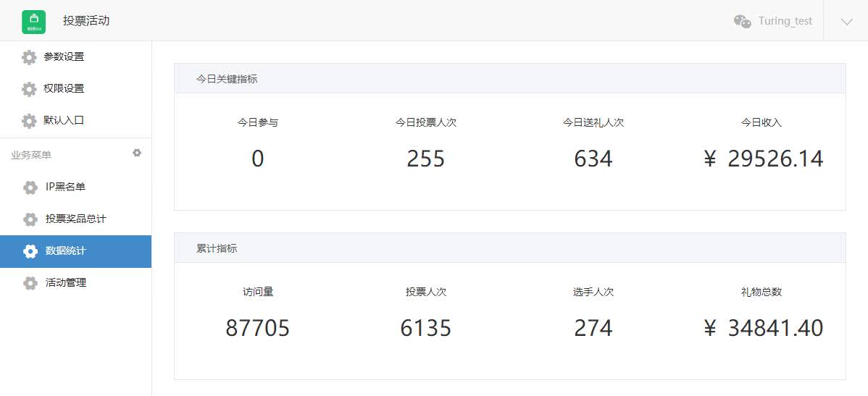This screenshot has width=868, height=396.
Task: Click the 访问量 count 87705
Action: (x=257, y=329)
